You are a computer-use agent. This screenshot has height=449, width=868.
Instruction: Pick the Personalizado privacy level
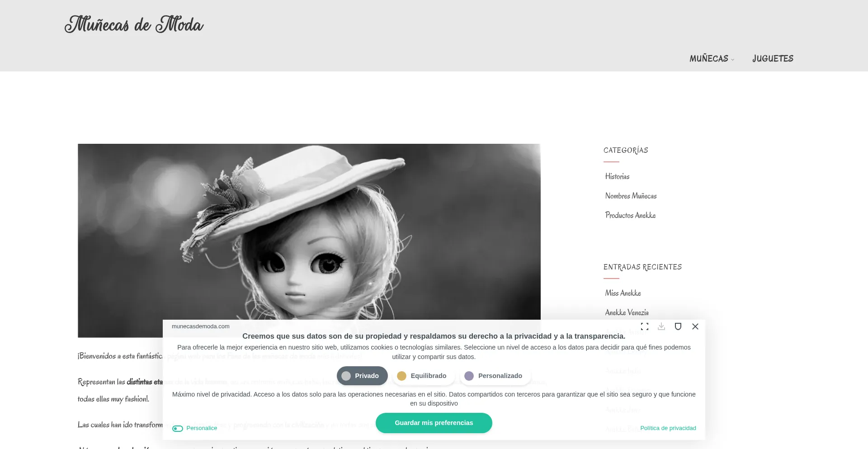(x=495, y=376)
